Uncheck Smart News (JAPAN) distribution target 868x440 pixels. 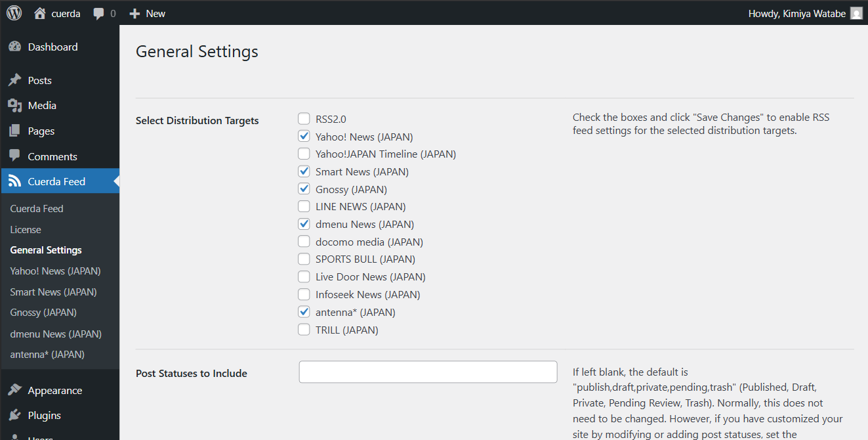coord(304,171)
